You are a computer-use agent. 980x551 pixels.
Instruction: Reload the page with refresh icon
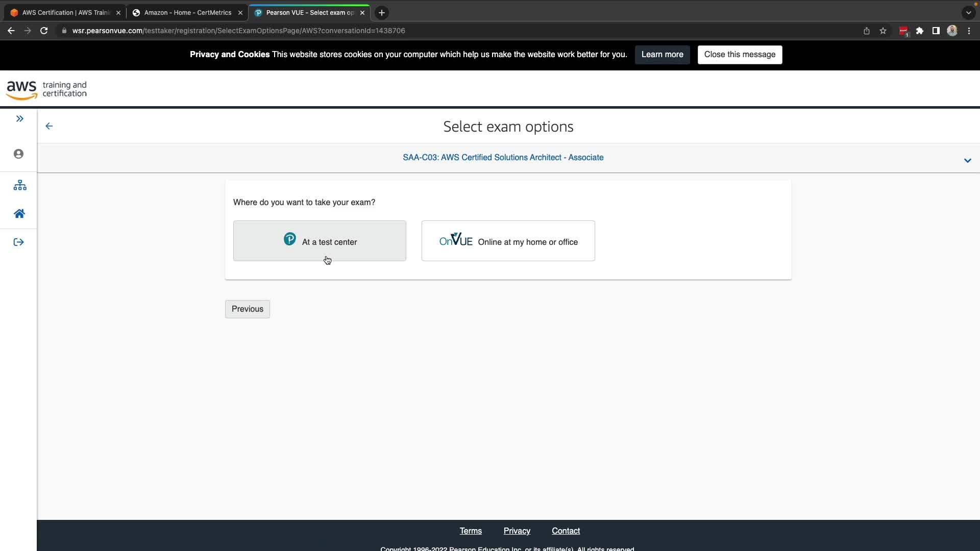click(x=44, y=31)
